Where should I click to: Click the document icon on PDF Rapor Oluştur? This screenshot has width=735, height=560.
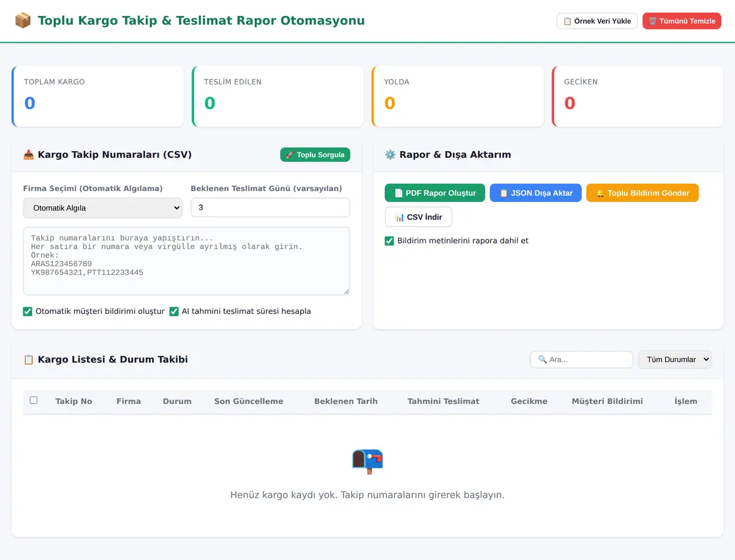coord(399,193)
